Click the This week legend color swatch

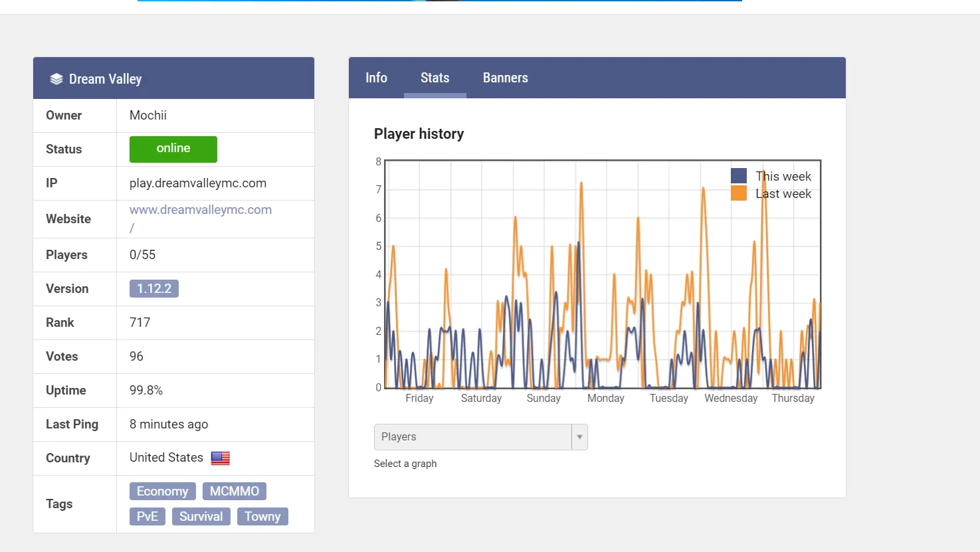(739, 176)
